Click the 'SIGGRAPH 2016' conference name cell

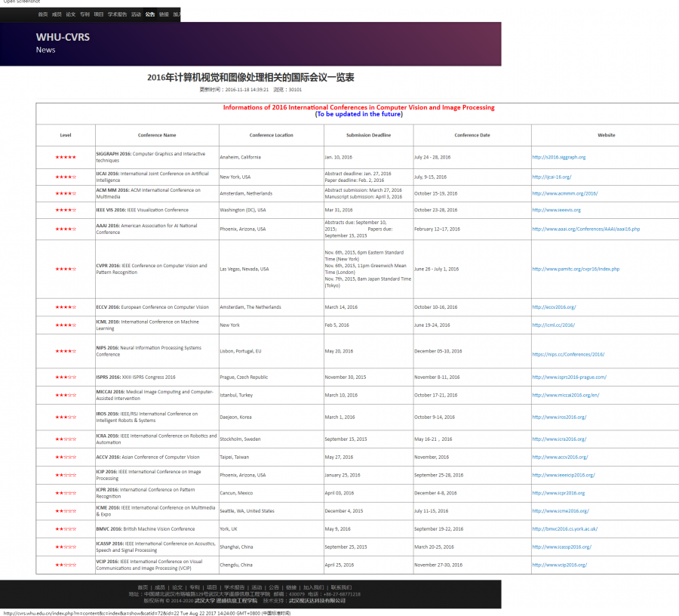click(157, 157)
